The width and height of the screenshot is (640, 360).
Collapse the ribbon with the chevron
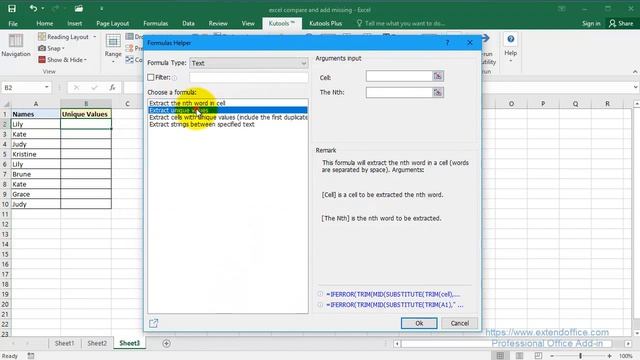pyautogui.click(x=635, y=72)
